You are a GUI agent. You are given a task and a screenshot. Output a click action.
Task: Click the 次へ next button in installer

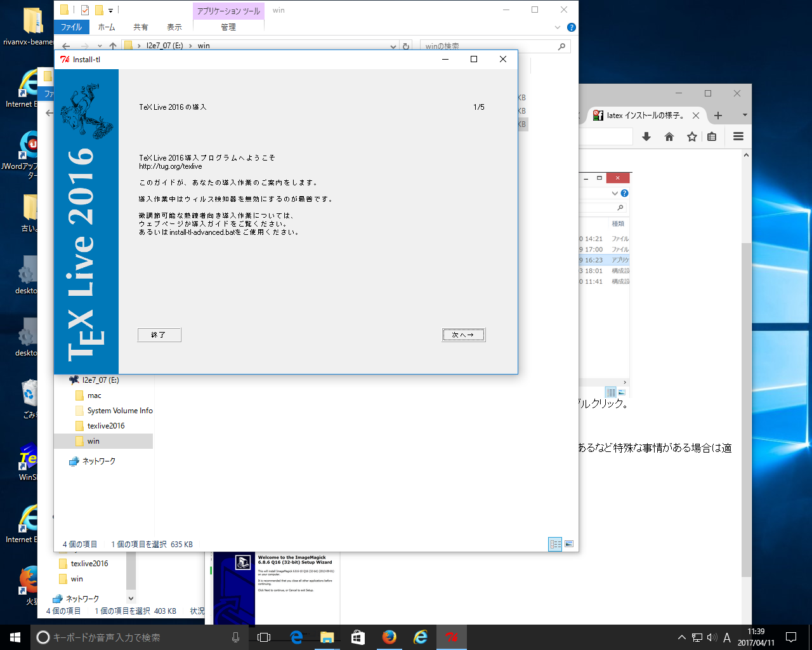click(464, 335)
